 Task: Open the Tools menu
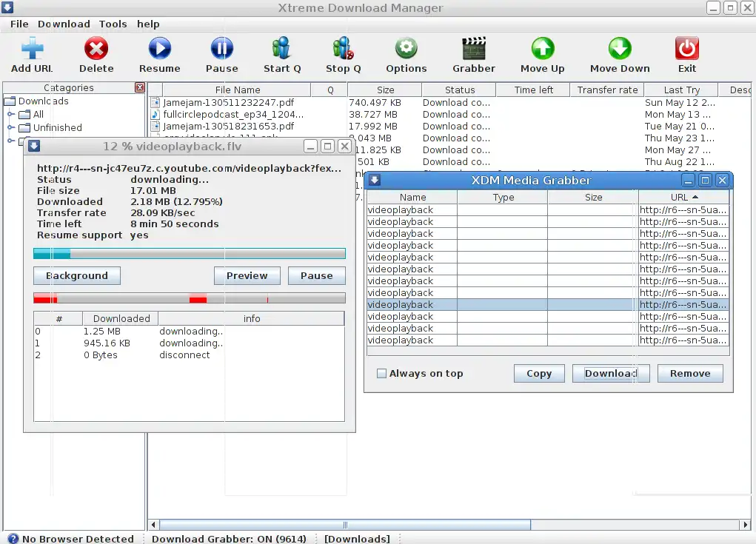pos(113,24)
